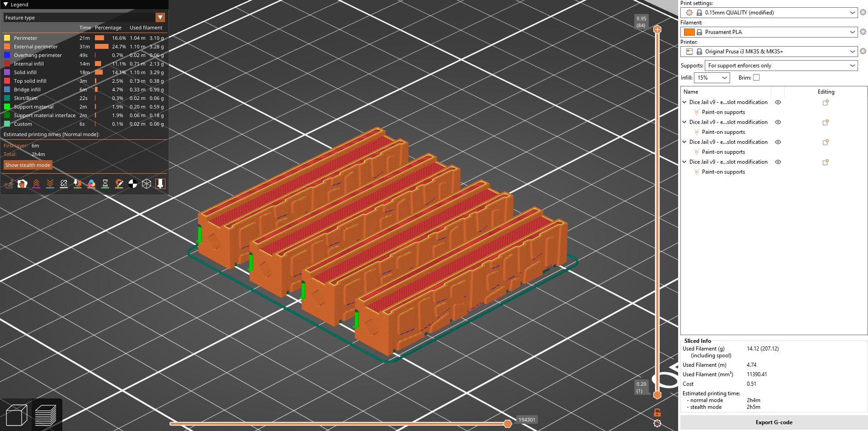
Task: Select Bridge infill row in legend
Action: (84, 90)
